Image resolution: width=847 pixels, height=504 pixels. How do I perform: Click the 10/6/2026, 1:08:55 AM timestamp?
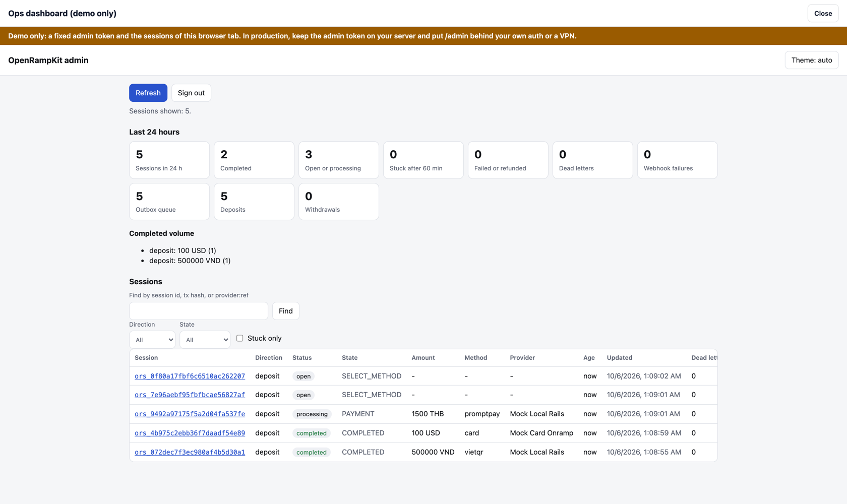[x=644, y=452]
